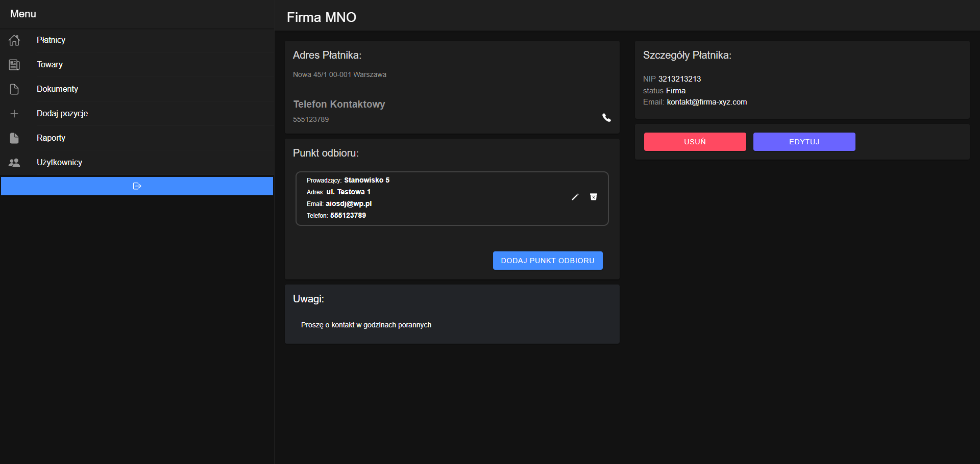Select the home icon beside Płatnicy
The image size is (980, 464).
click(14, 40)
